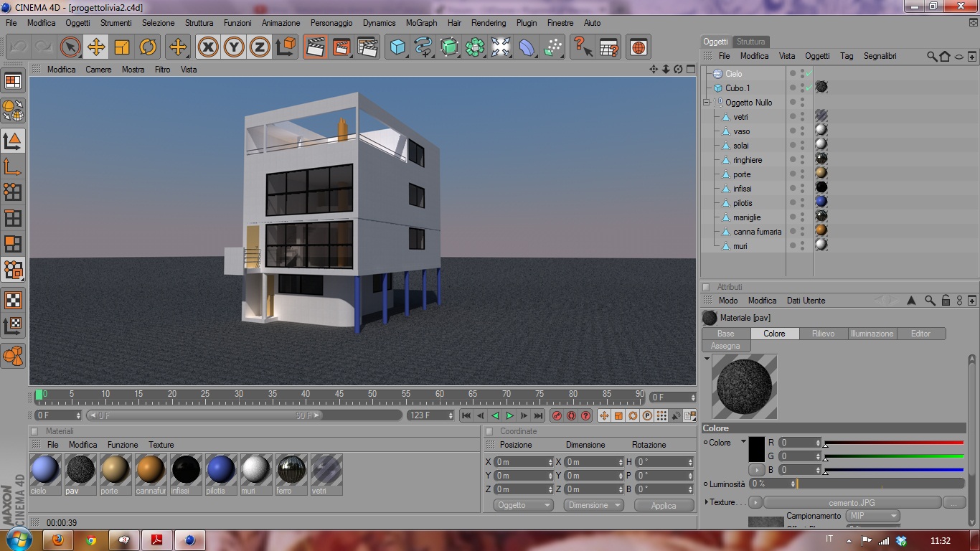Click the browse (...) button beside cemento.JPG
Screen dimensions: 980x551
tap(953, 502)
